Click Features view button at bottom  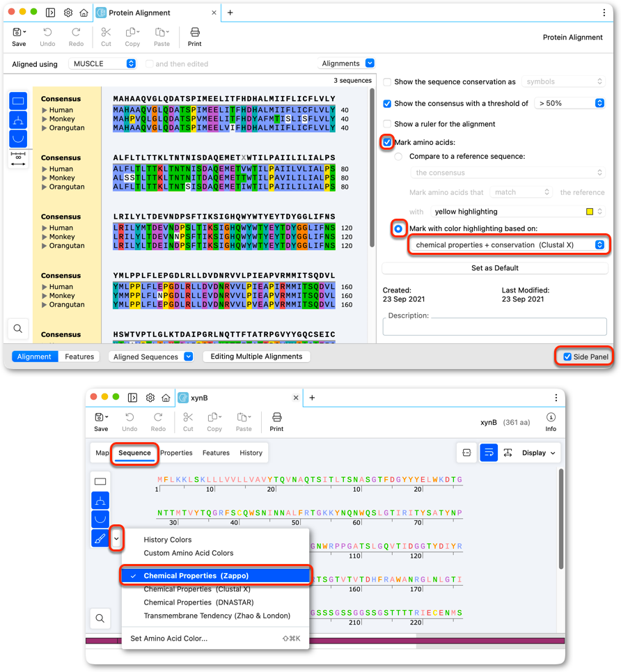click(79, 357)
